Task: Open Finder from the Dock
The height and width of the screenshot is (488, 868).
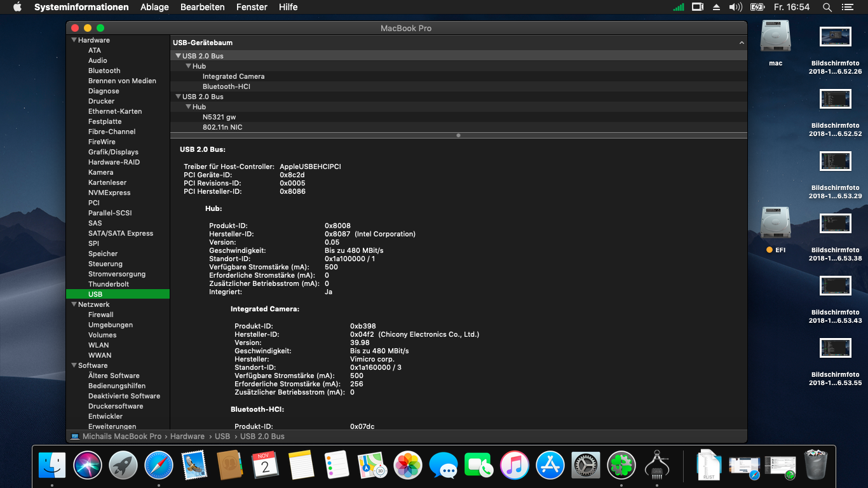Action: tap(52, 465)
